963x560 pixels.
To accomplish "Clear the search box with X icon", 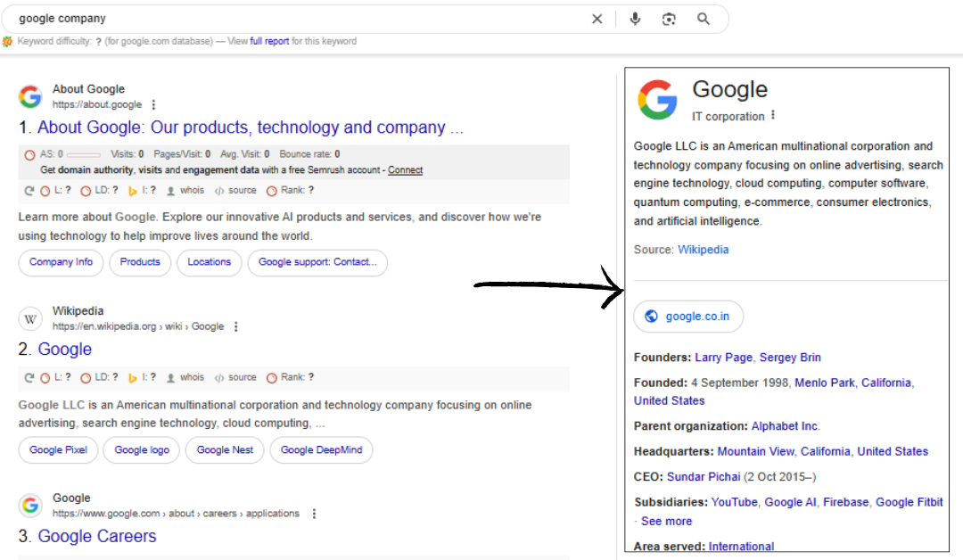I will 597,19.
